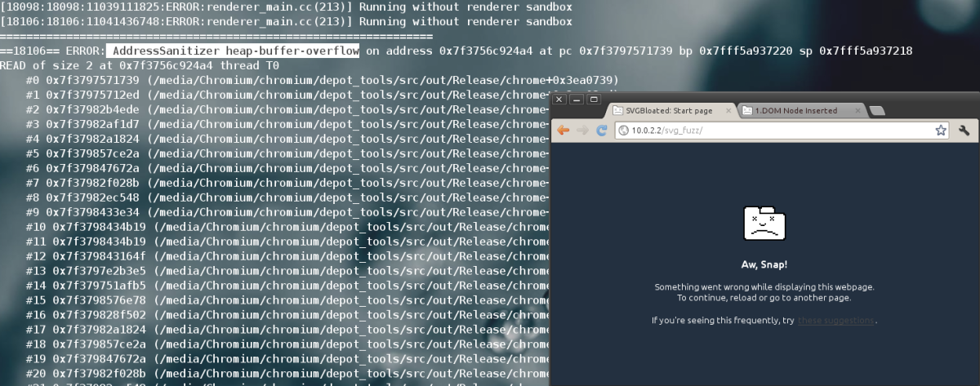Image resolution: width=980 pixels, height=386 pixels.
Task: Click the 'Aw, Snap!' heading text
Action: click(764, 265)
